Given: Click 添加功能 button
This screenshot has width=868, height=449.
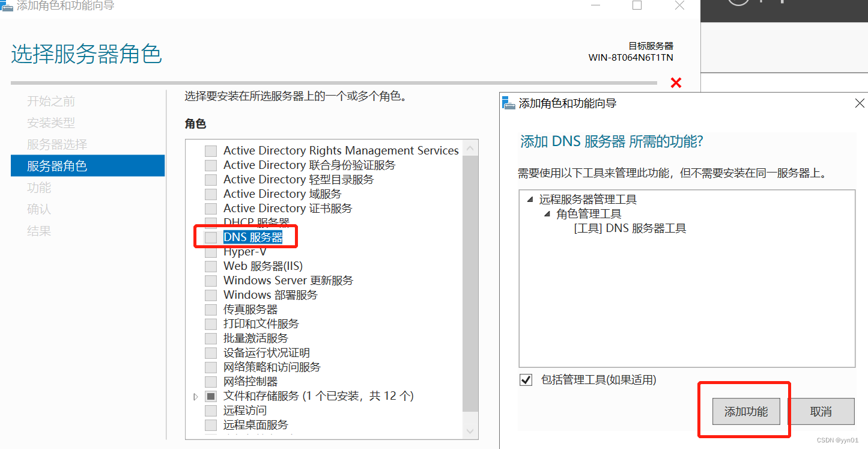Looking at the screenshot, I should coord(746,412).
